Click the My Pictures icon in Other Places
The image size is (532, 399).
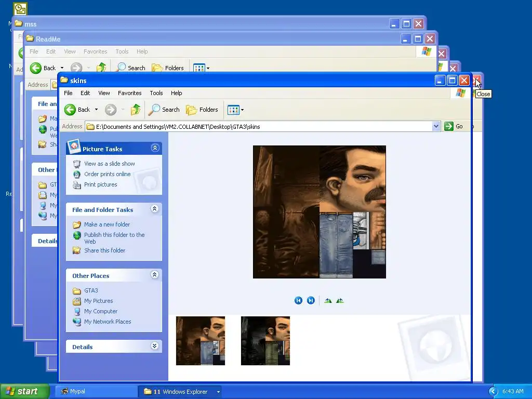(x=77, y=301)
